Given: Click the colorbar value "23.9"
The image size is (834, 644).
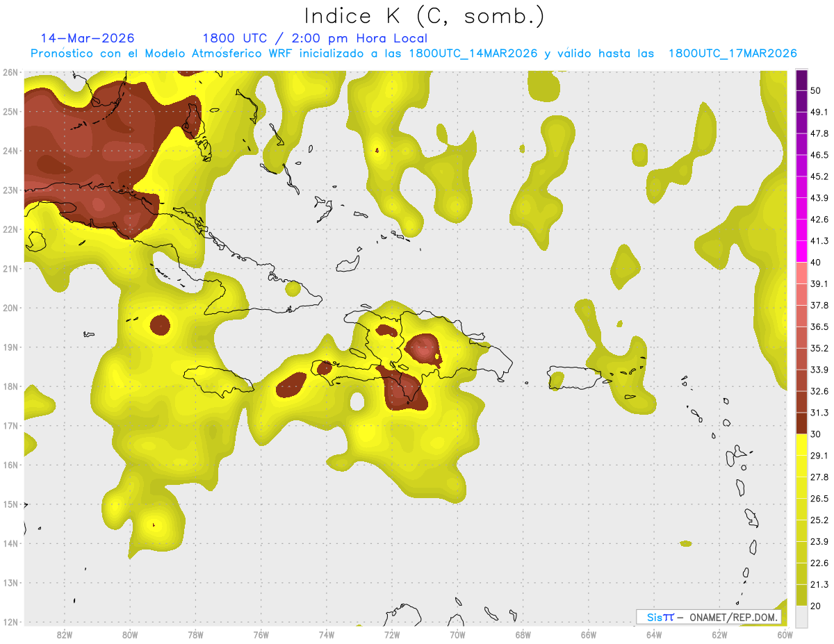Looking at the screenshot, I should (x=819, y=542).
